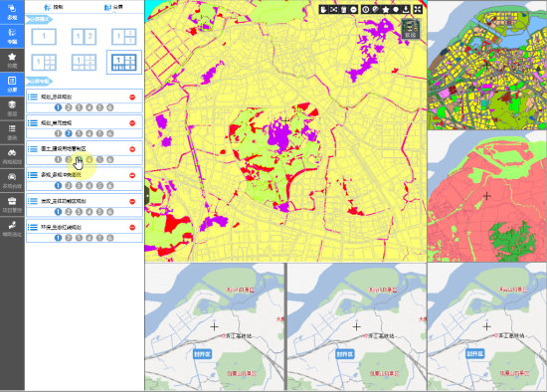Open the binoculars icon in left sidebar
Viewport: 547px width, 392px height.
[x=12, y=156]
